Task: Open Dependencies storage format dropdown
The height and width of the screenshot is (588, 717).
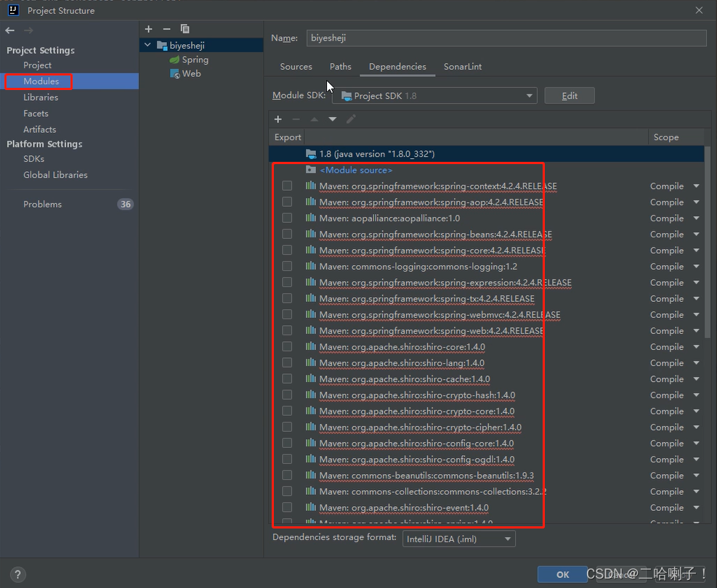Action: pos(458,539)
